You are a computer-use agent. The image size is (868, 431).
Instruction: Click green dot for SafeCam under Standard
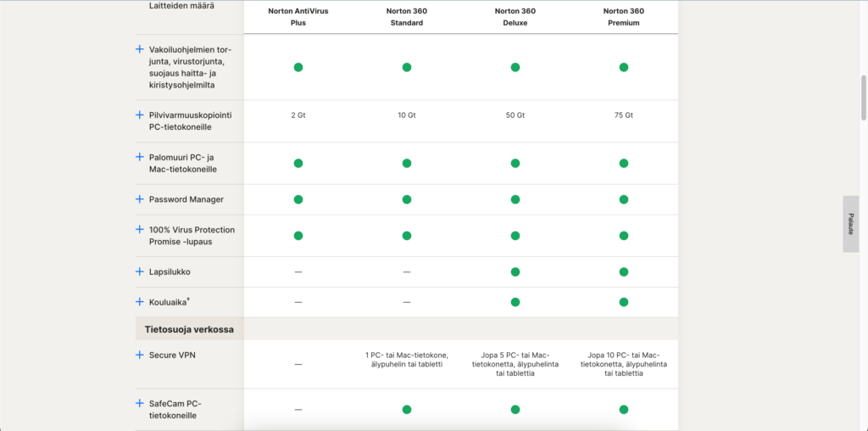[x=407, y=410]
